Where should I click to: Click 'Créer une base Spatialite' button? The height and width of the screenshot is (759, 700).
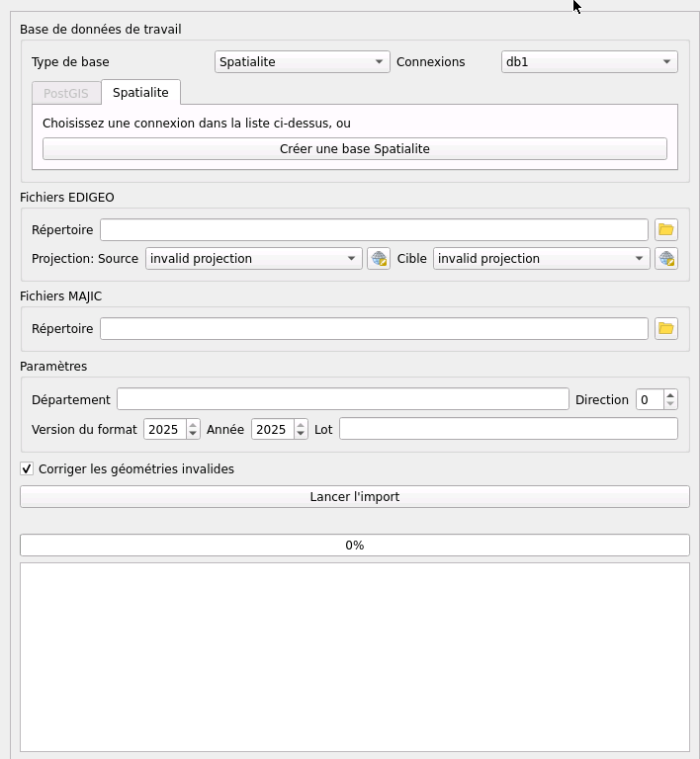pos(354,149)
